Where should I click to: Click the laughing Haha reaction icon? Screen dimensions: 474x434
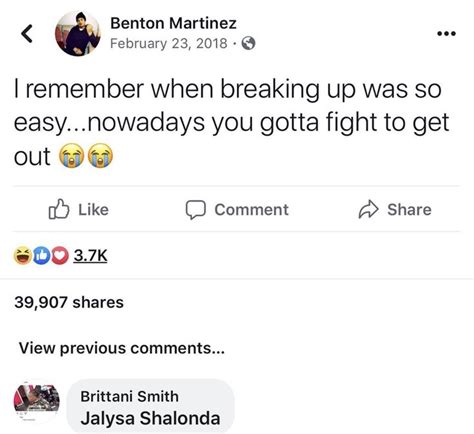click(22, 256)
